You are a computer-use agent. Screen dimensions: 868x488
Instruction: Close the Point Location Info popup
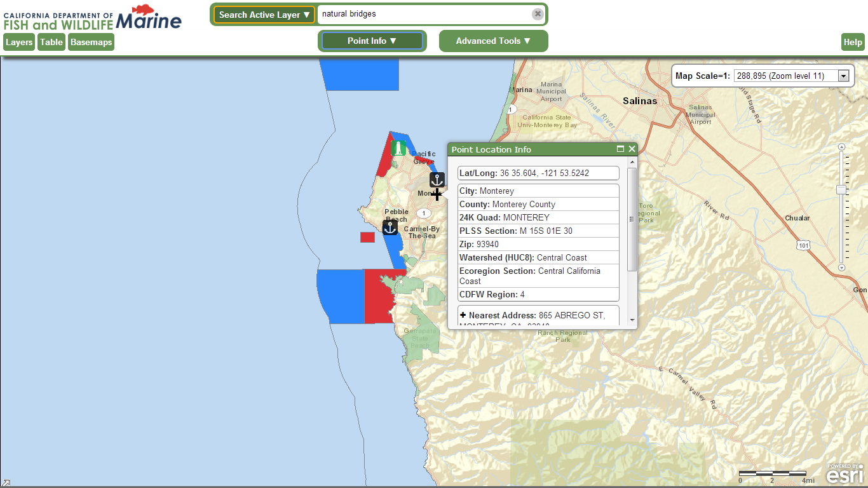[x=632, y=149]
